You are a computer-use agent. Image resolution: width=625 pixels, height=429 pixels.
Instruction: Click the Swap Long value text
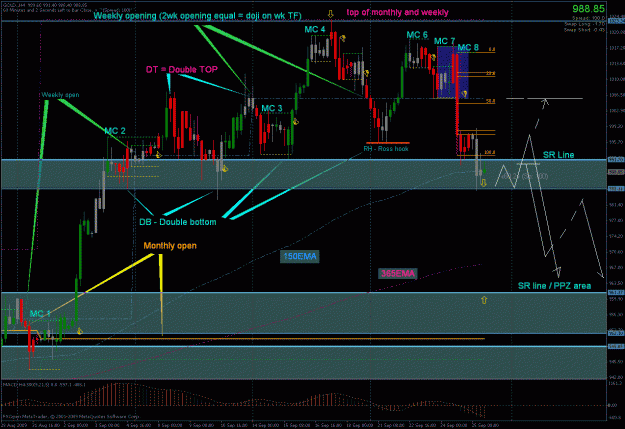point(584,24)
